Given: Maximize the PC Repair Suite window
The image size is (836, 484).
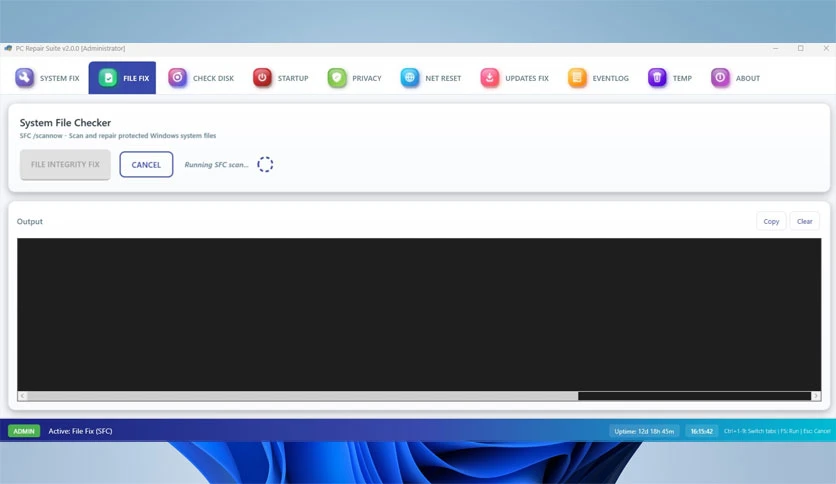Looking at the screenshot, I should tap(800, 48).
